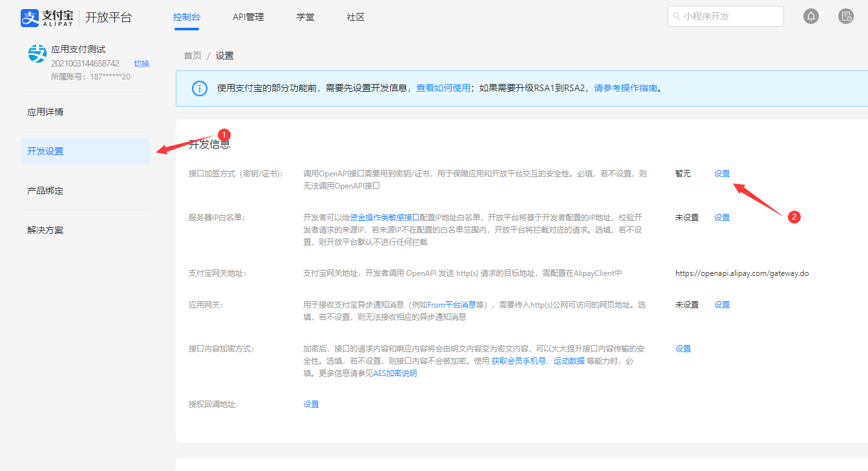Click the user account icon at top right

pyautogui.click(x=845, y=17)
